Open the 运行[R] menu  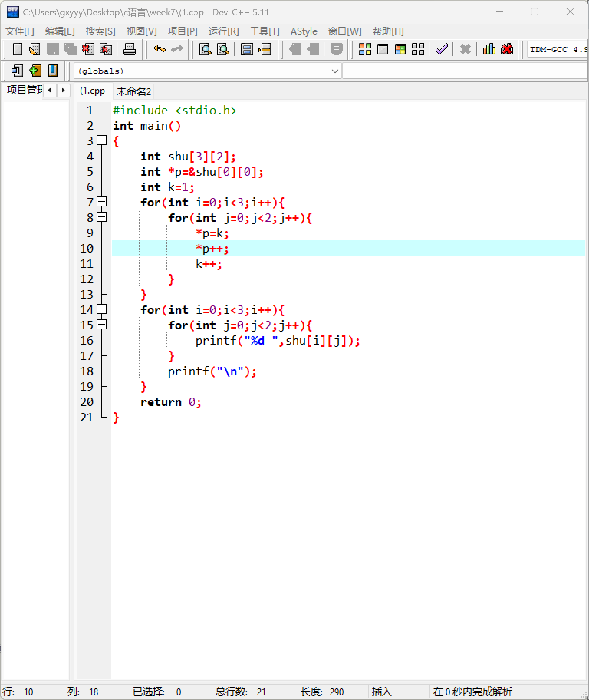pyautogui.click(x=224, y=31)
